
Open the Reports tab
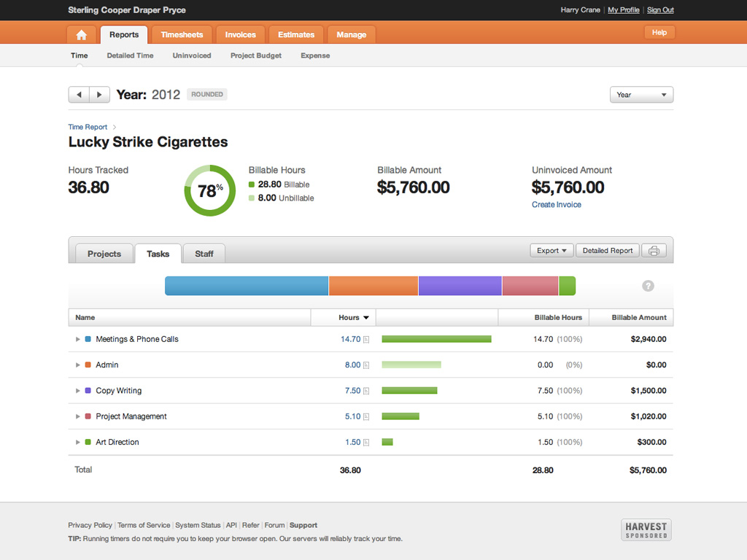[x=124, y=35]
